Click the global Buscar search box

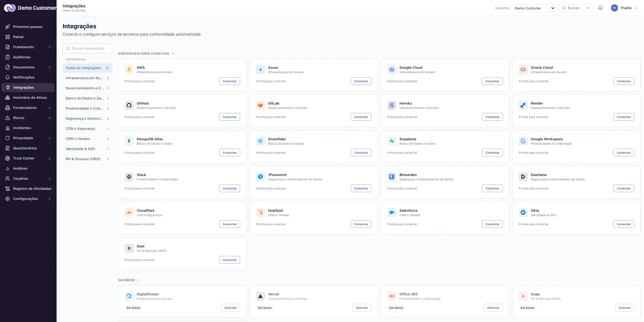pos(576,8)
